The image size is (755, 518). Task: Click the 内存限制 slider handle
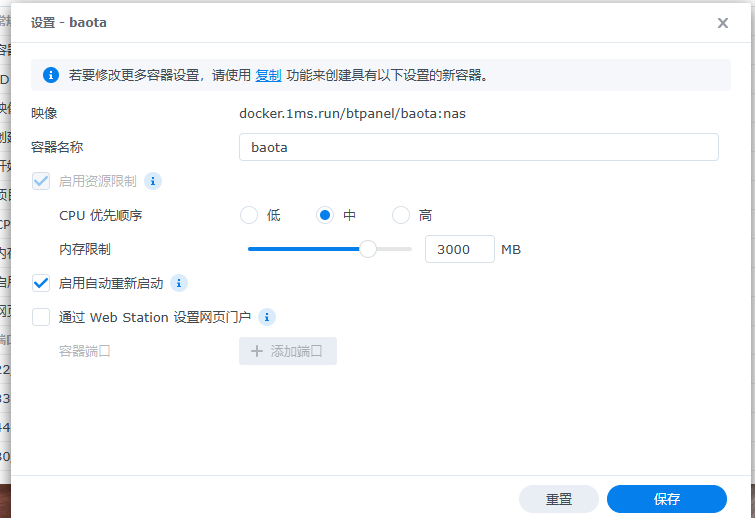(x=368, y=249)
